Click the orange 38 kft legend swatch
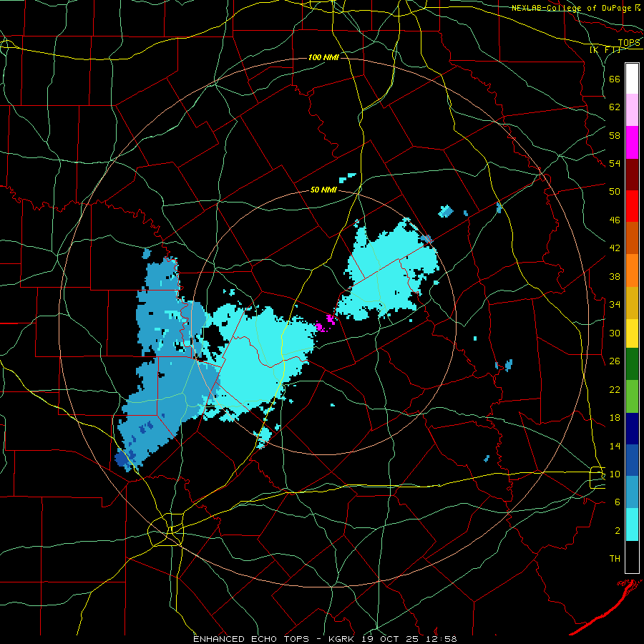 point(632,270)
